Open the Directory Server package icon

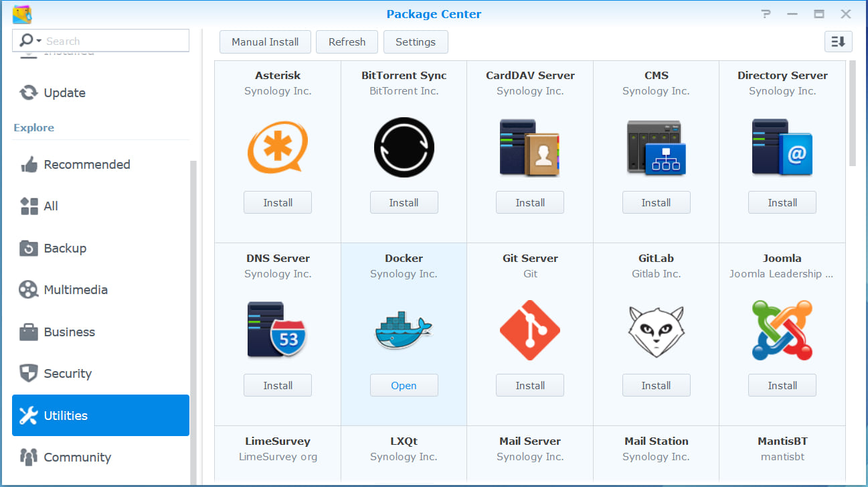[782, 147]
